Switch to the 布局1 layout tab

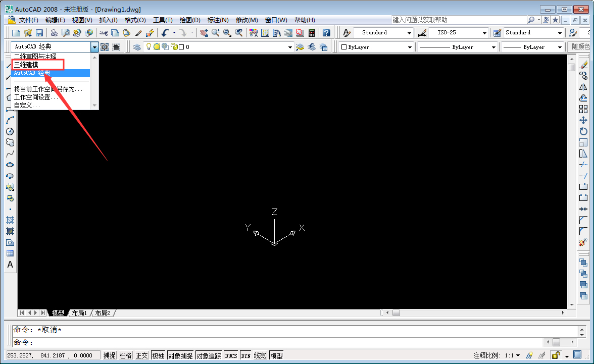click(79, 313)
